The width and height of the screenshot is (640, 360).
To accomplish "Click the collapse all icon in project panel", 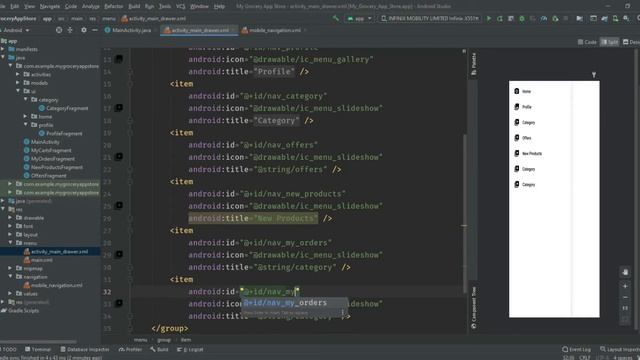I will [x=70, y=30].
